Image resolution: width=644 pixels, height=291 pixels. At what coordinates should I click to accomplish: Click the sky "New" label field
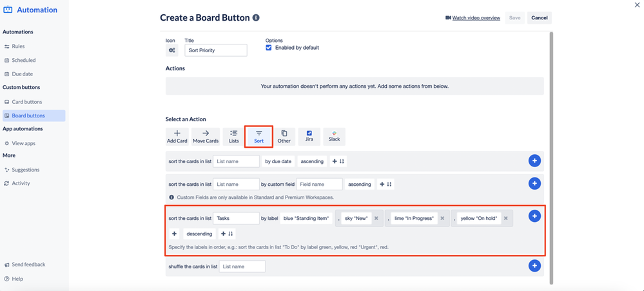click(x=356, y=218)
